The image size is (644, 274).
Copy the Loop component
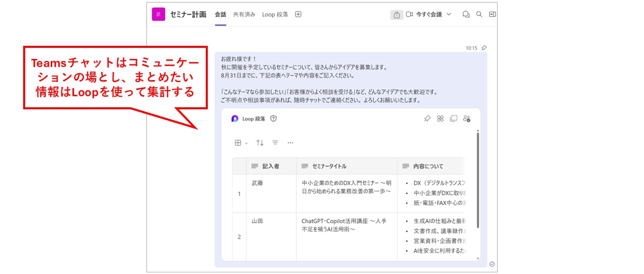(453, 119)
